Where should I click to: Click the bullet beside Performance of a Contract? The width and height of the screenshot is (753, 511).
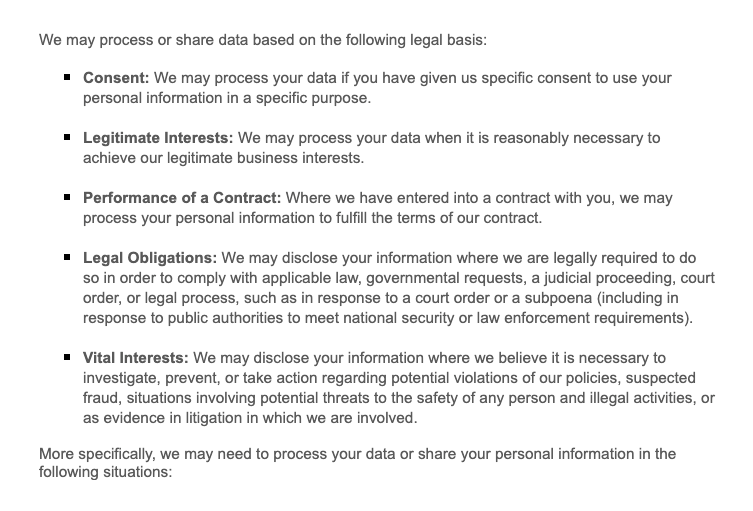66,197
